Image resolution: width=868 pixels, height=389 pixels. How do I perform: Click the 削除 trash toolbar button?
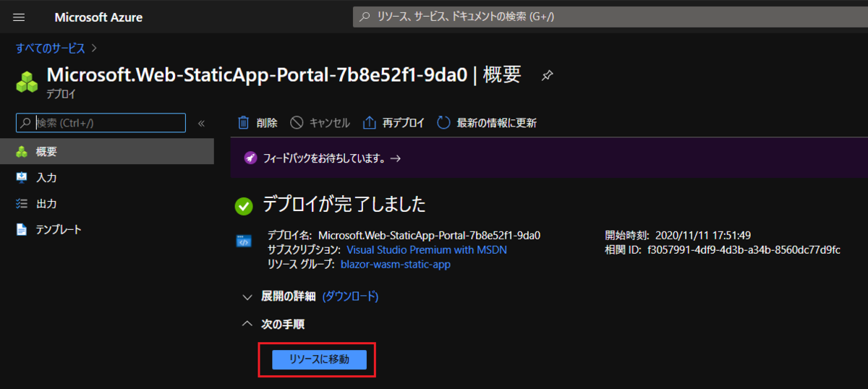(258, 123)
